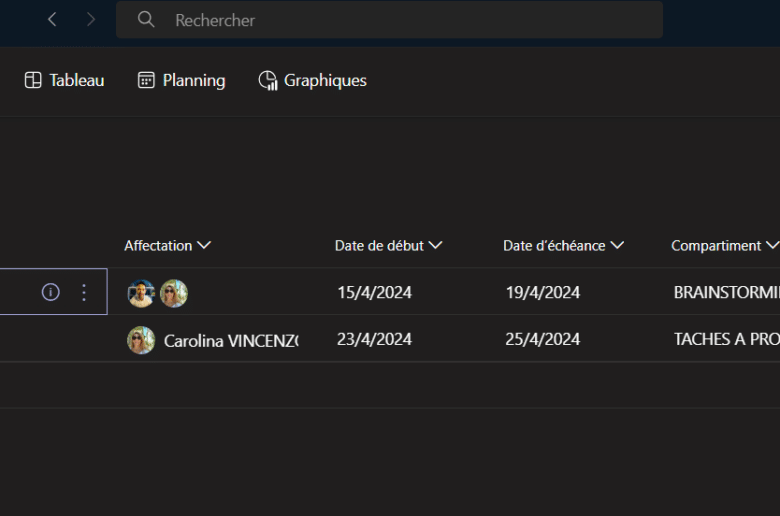Click the first avatar in the top row
The image size is (780, 516).
(141, 293)
